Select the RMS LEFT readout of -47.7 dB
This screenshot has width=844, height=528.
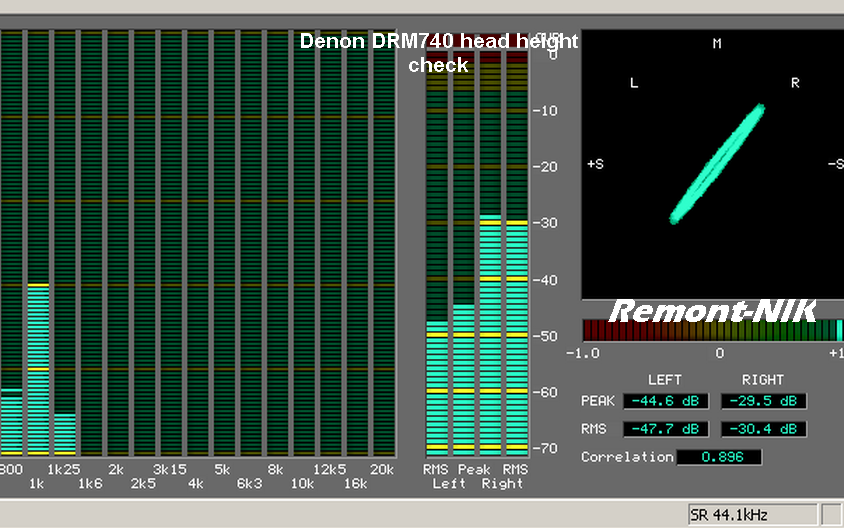click(665, 429)
